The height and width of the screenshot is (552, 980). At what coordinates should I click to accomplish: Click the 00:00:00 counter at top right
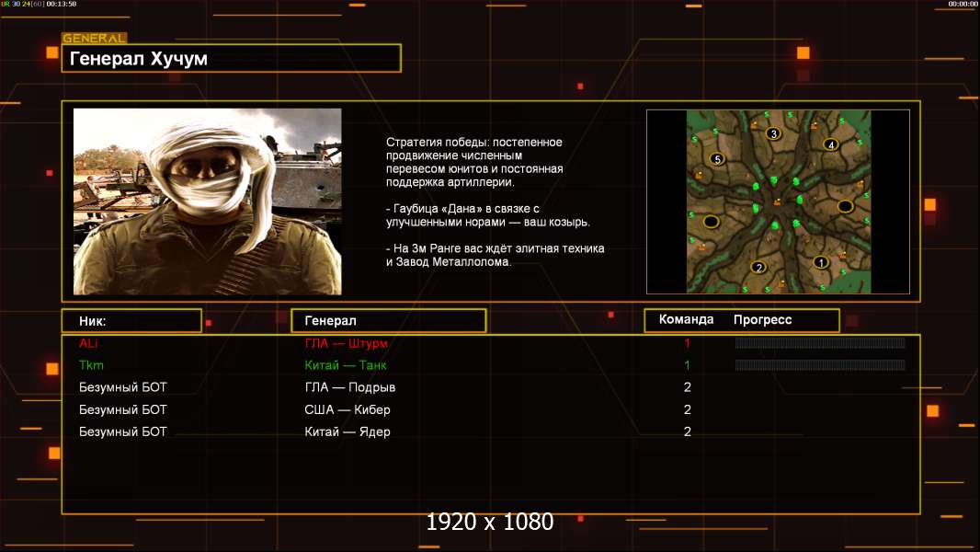click(963, 4)
